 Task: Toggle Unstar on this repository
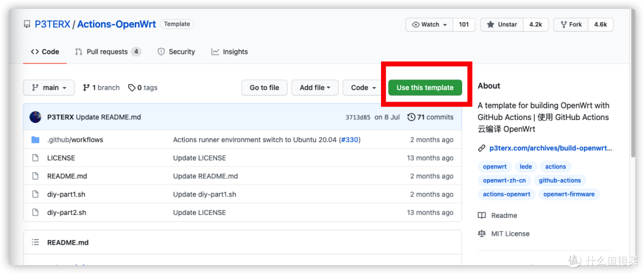[x=502, y=24]
